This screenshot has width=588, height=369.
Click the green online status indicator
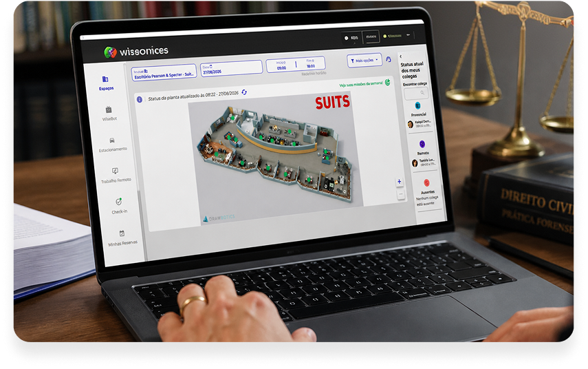384,36
